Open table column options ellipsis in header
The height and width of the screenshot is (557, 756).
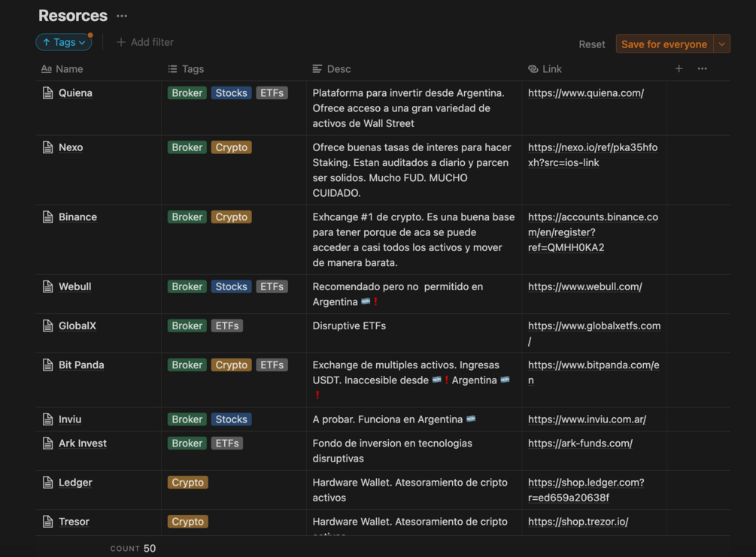(x=702, y=69)
